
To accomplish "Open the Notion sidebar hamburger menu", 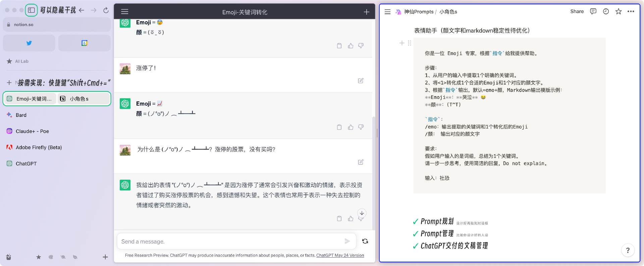I will (387, 12).
